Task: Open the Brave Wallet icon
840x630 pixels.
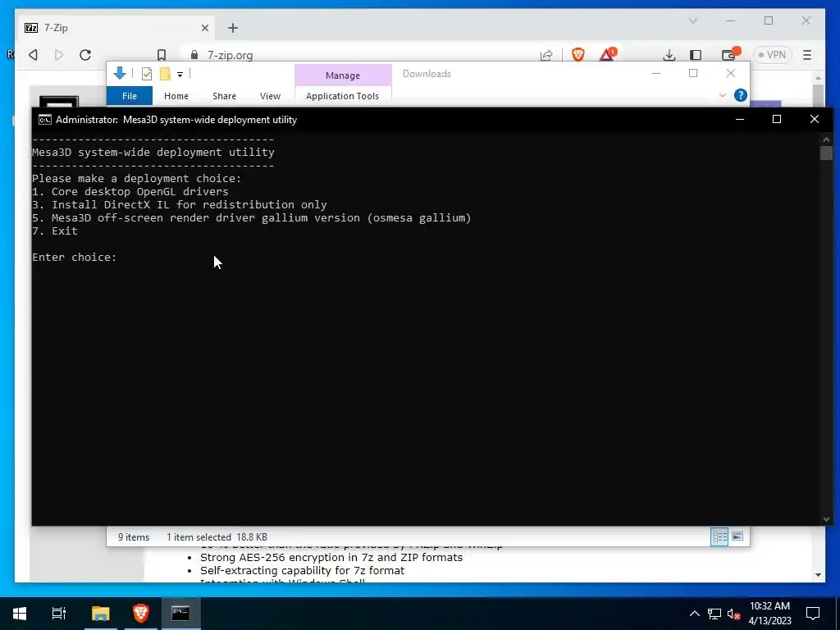Action: (x=729, y=54)
